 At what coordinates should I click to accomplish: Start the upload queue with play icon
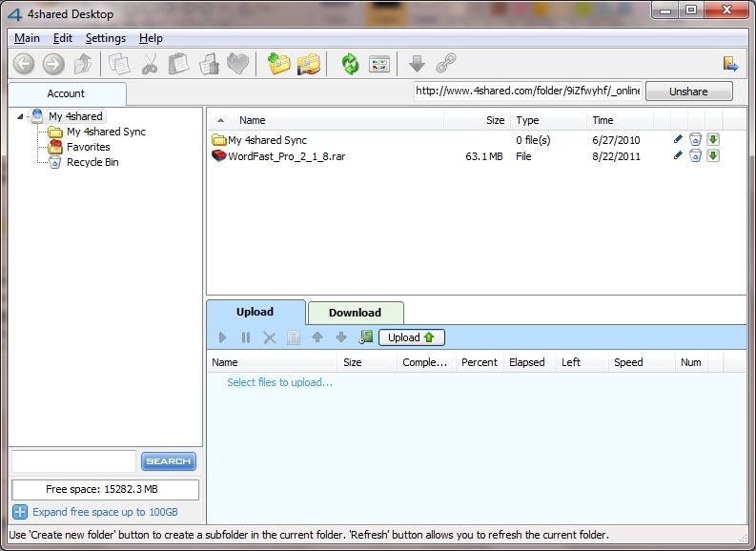(x=222, y=337)
